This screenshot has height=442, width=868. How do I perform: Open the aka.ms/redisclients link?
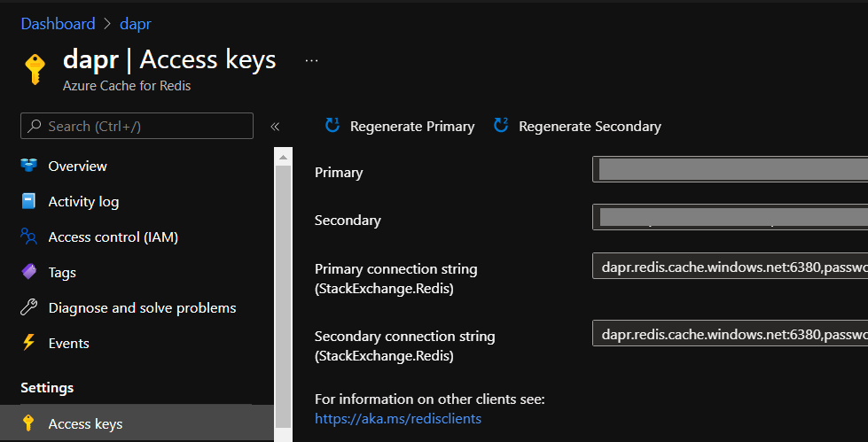398,418
